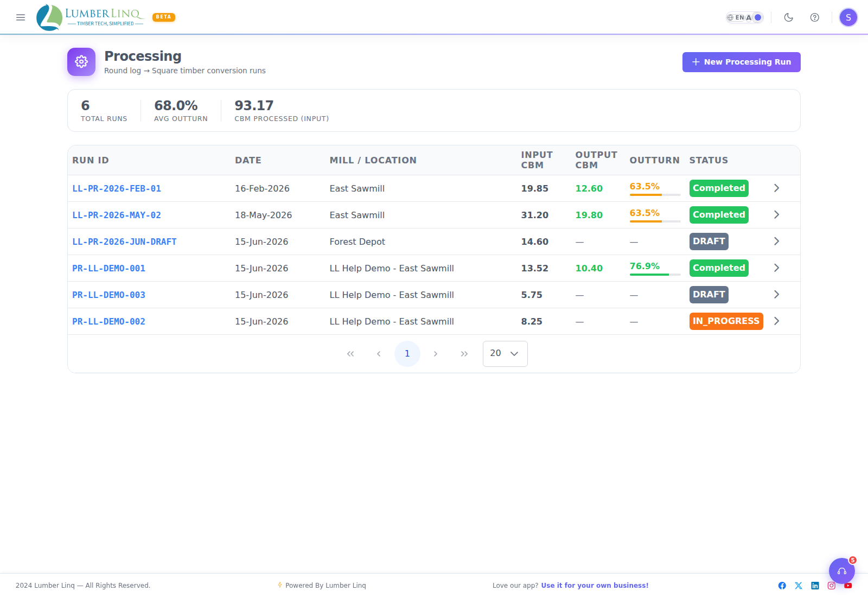Click the outturn bar for LL-PR-2026-FEB-01

click(655, 195)
